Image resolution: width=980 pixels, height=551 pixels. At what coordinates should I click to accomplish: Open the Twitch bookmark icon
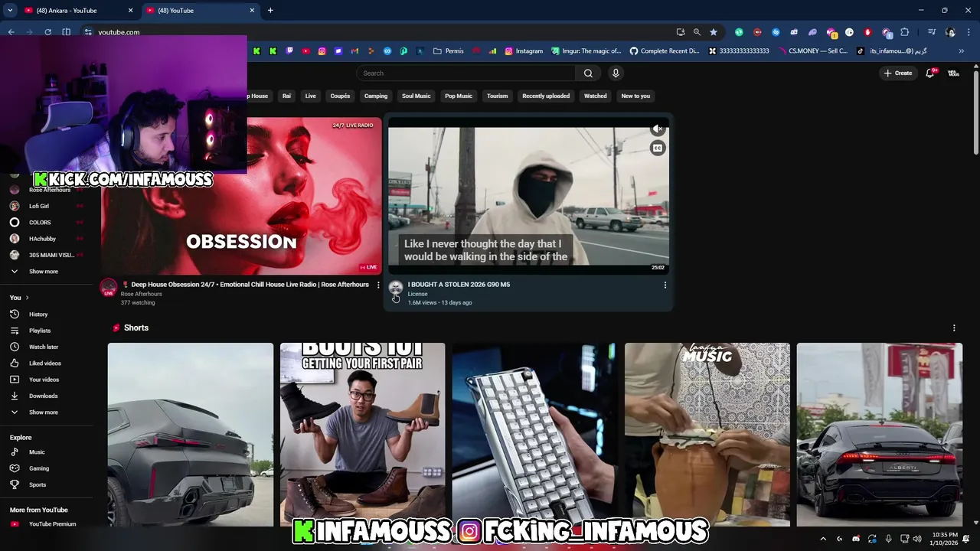pos(289,51)
